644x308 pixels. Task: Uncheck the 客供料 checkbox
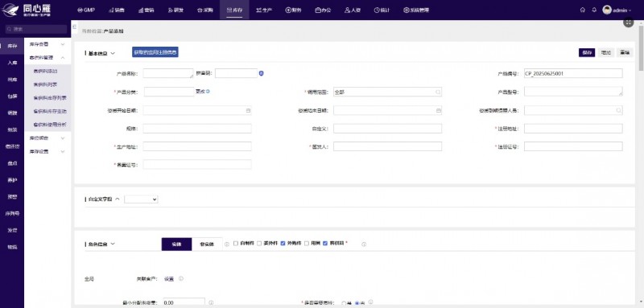325,243
